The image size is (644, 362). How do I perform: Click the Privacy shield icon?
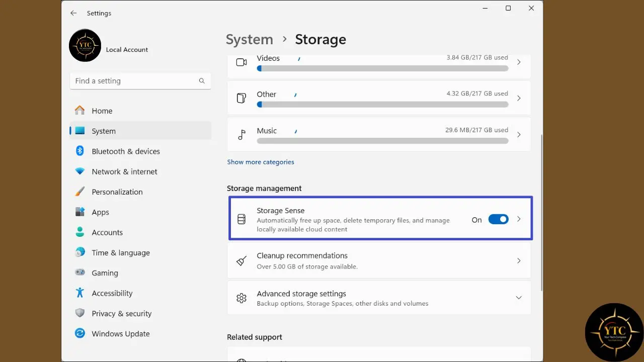(80, 313)
